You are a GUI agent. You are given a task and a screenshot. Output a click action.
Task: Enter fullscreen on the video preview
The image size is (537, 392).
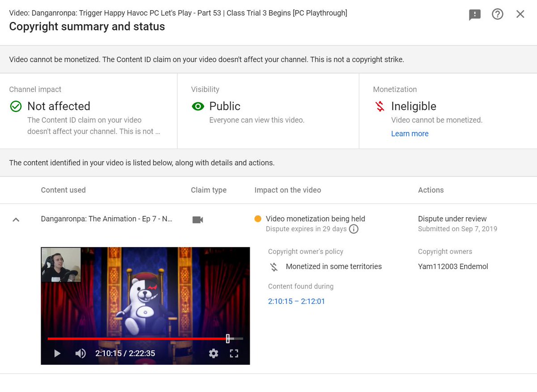click(x=234, y=354)
